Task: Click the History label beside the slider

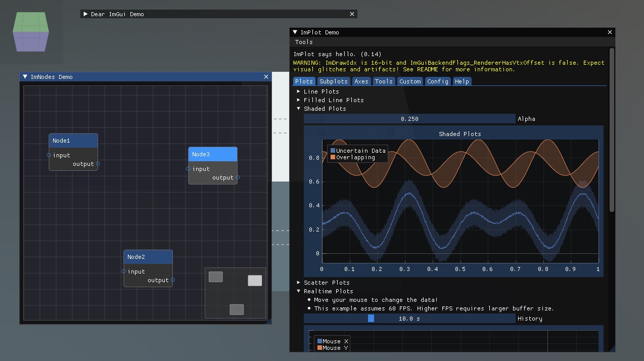Action: pyautogui.click(x=530, y=319)
